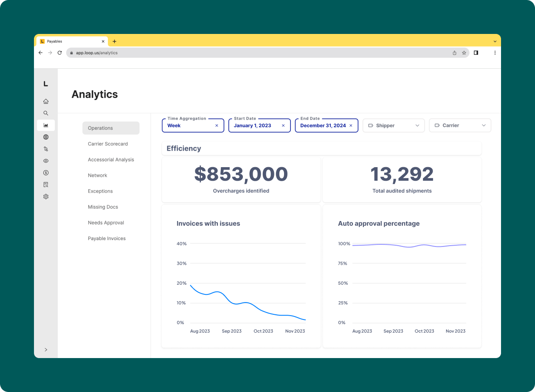Open the document audit icon in sidebar

(x=45, y=184)
